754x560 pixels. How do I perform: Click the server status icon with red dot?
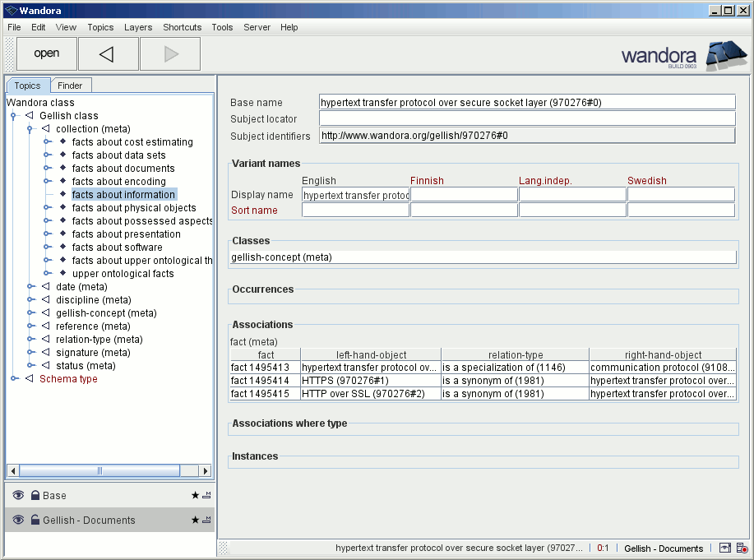(x=742, y=548)
